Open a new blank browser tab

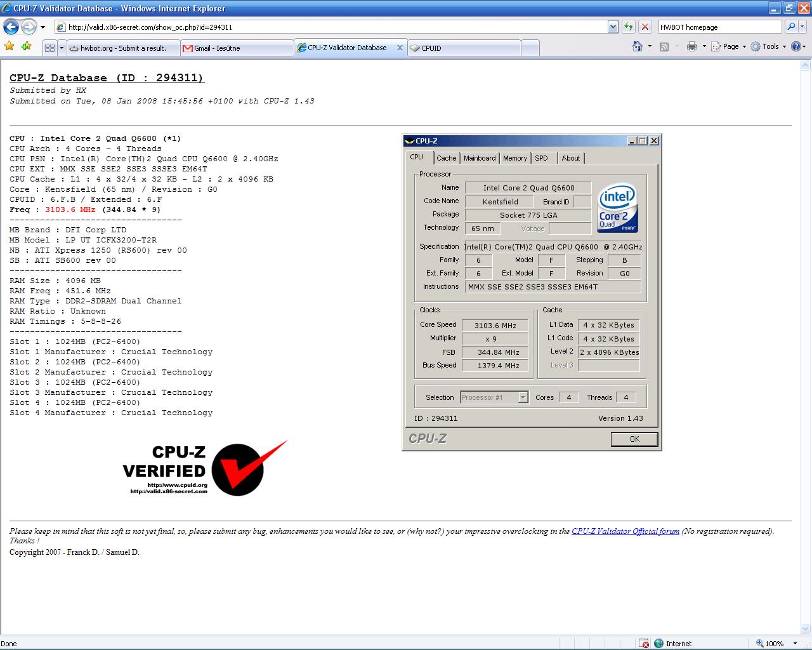click(530, 48)
